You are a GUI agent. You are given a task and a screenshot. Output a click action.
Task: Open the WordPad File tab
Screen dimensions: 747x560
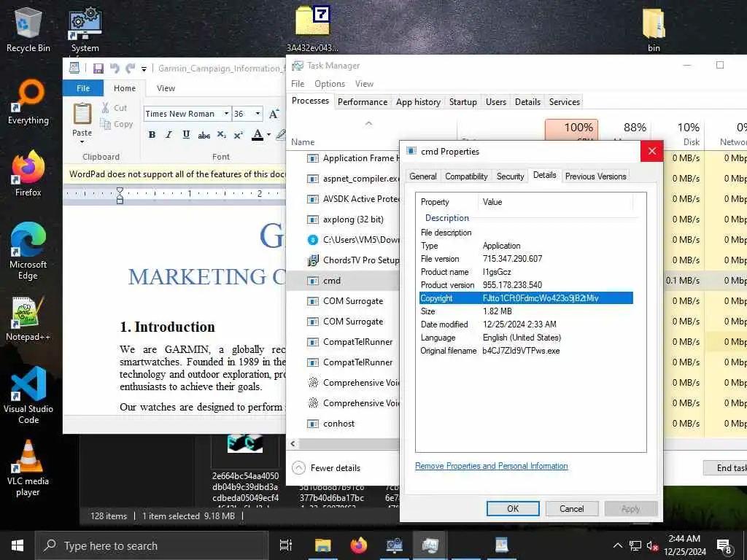tap(83, 88)
